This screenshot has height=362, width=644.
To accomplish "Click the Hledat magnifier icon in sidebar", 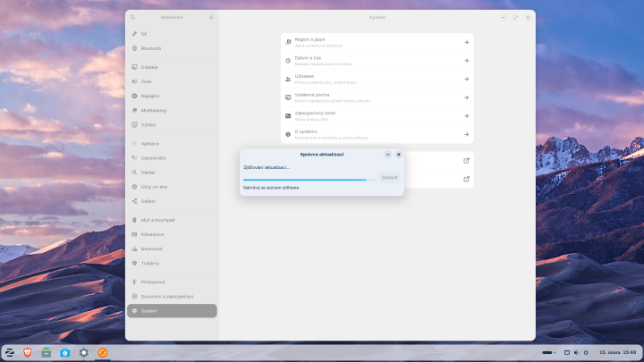I will 134,173.
